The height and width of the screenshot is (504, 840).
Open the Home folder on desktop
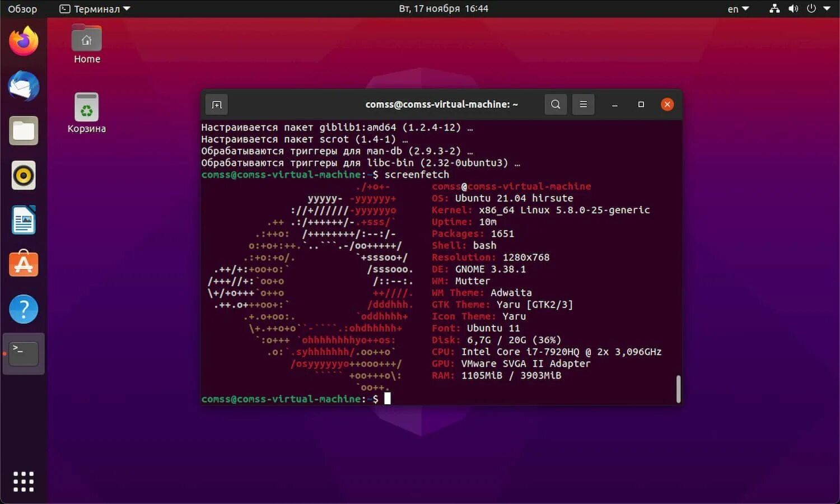87,45
